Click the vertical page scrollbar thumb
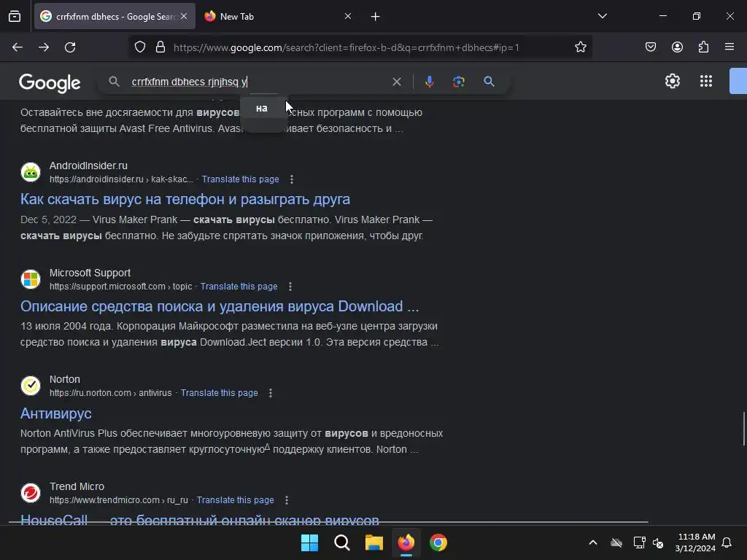747x560 pixels. pos(743,429)
